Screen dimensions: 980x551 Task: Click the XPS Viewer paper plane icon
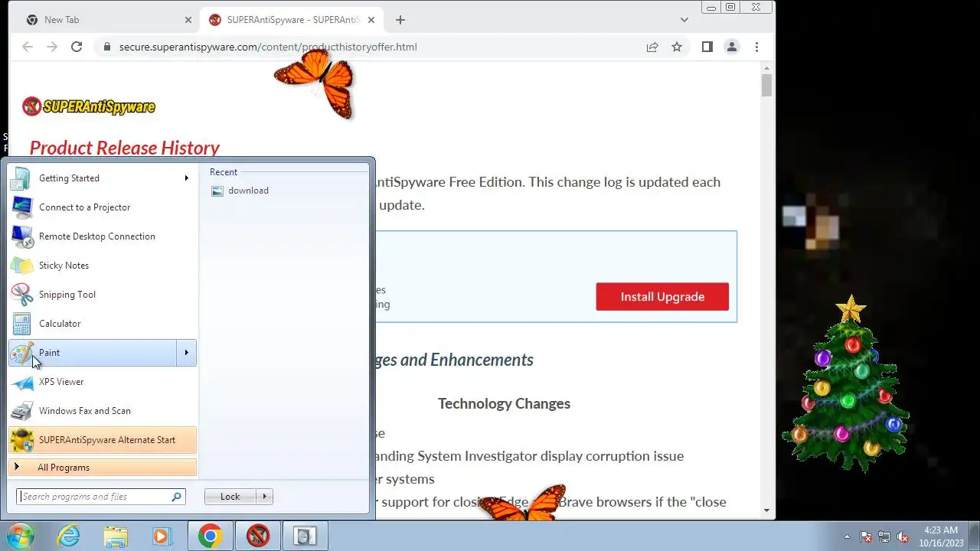[22, 382]
